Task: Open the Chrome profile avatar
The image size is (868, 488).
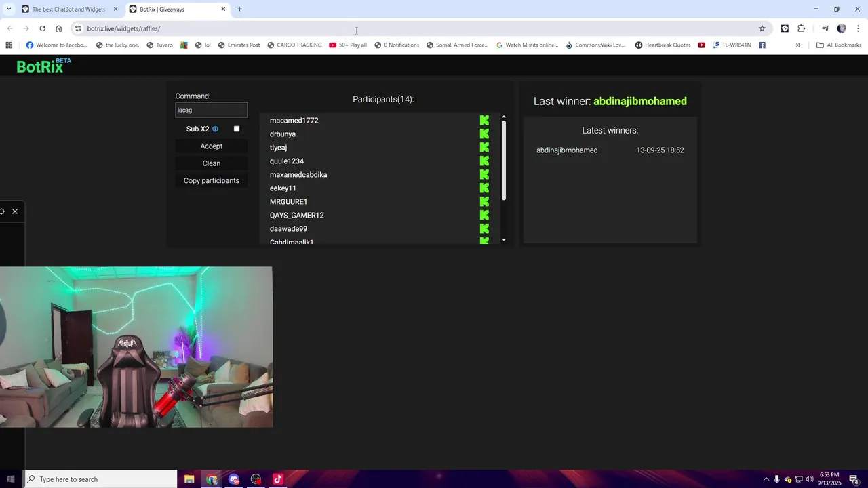Action: 842,28
